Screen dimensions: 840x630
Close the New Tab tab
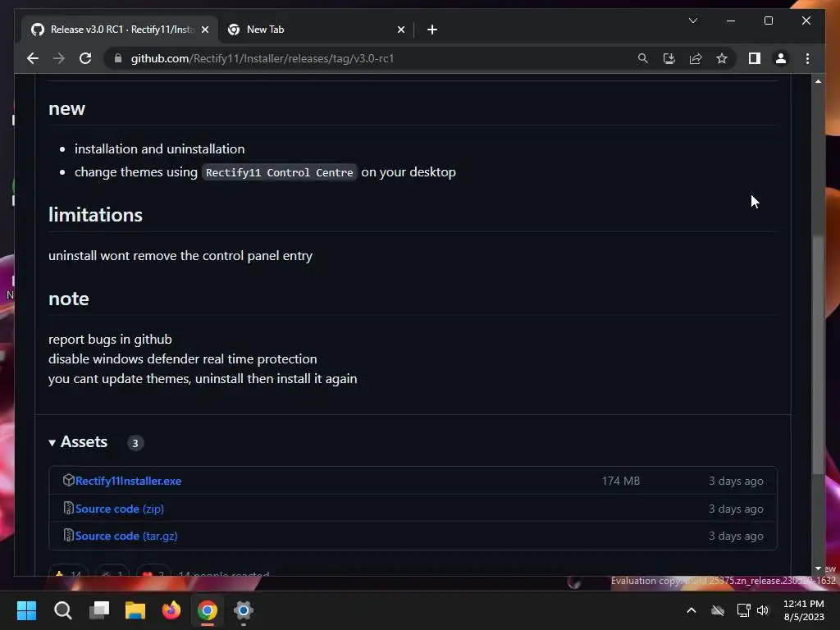400,30
